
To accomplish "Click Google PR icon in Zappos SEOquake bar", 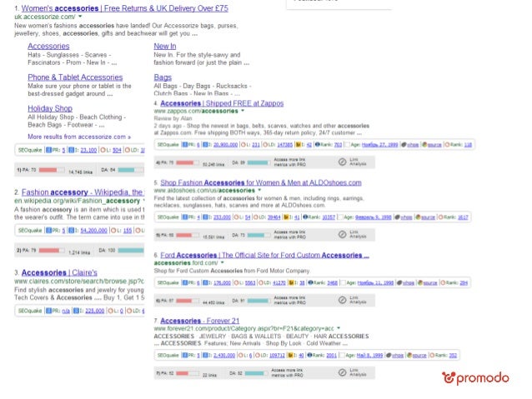I will (185, 145).
